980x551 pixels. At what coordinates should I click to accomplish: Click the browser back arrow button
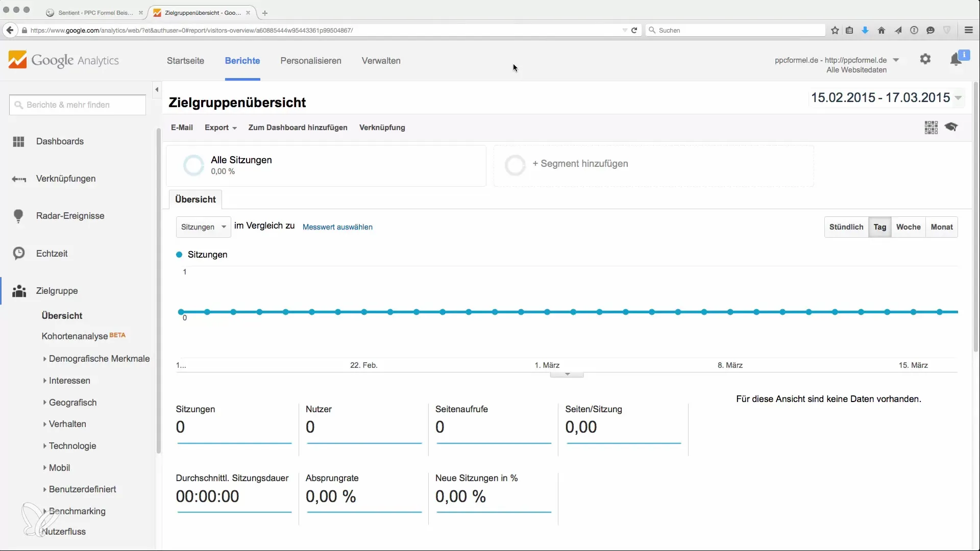point(10,30)
